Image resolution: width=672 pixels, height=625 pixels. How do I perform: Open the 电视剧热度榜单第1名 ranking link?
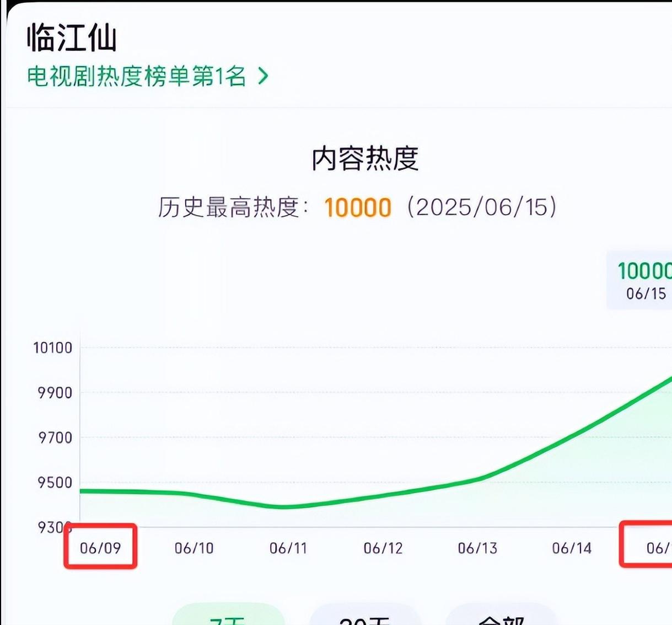148,76
